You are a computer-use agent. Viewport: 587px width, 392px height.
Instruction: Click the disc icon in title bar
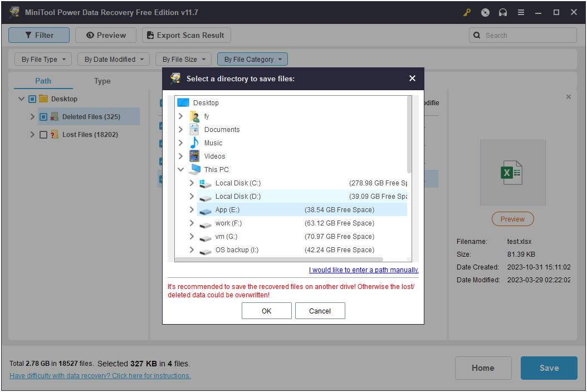click(x=485, y=12)
